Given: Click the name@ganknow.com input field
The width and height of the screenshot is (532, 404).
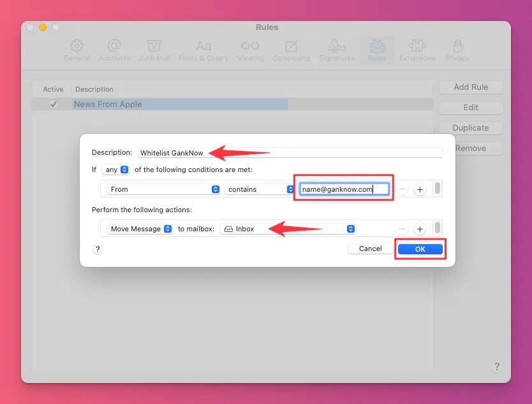Looking at the screenshot, I should 344,189.
